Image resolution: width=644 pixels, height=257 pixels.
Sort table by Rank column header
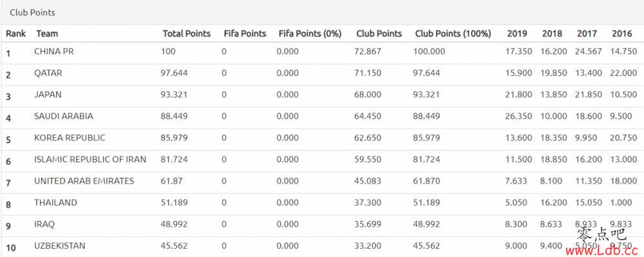[x=15, y=33]
